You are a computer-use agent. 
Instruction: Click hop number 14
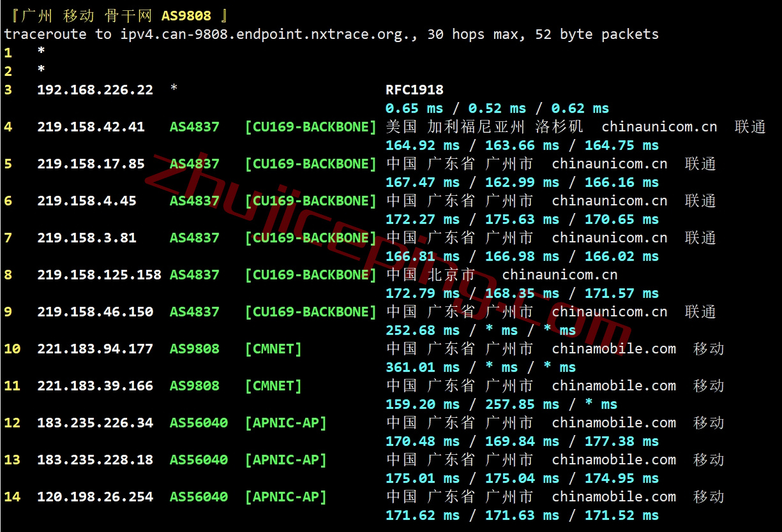(x=12, y=497)
